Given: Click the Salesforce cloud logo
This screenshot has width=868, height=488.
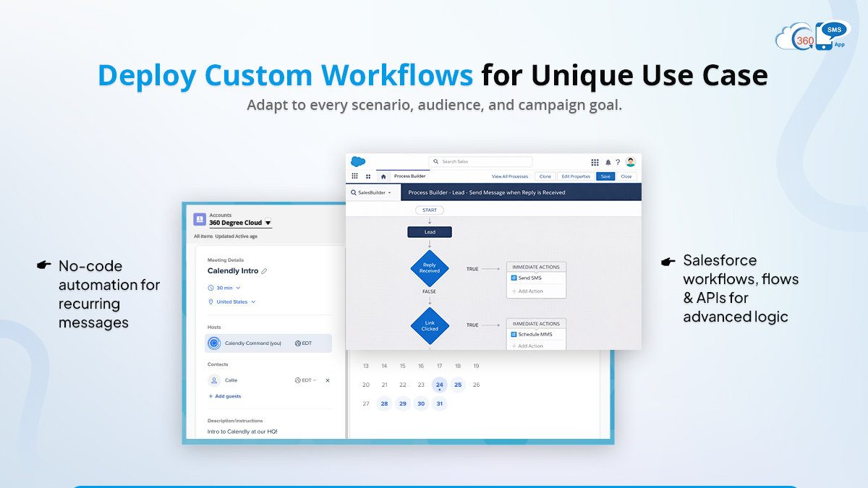Looking at the screenshot, I should (x=358, y=161).
